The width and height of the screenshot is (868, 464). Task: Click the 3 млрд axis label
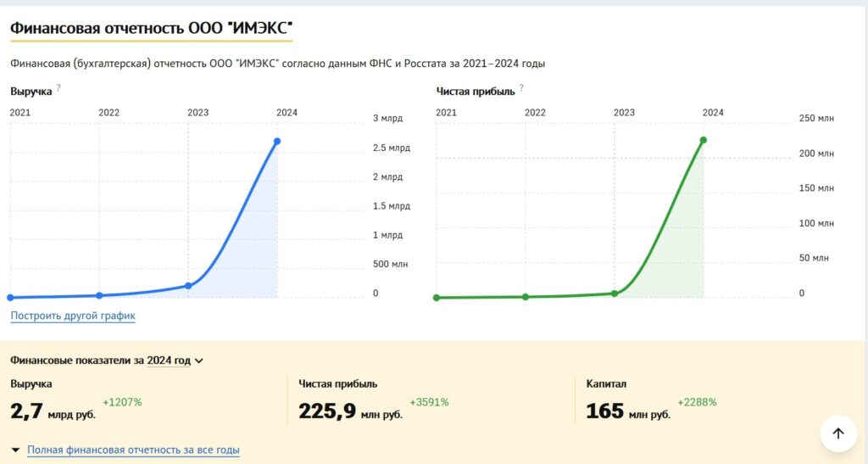[x=387, y=119]
